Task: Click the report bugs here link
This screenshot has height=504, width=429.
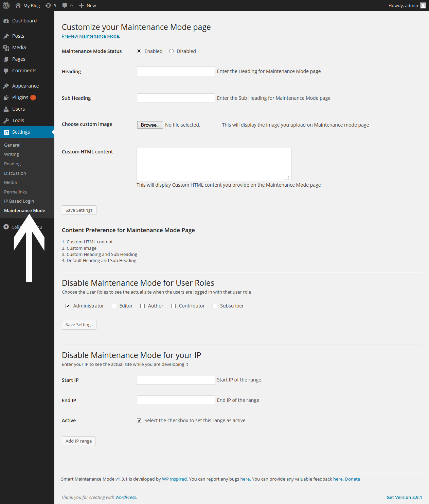Action: (x=245, y=479)
